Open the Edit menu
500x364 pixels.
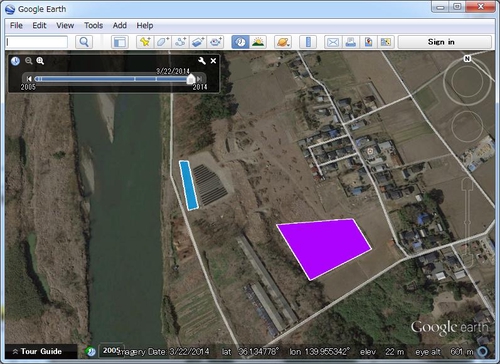[x=39, y=26]
